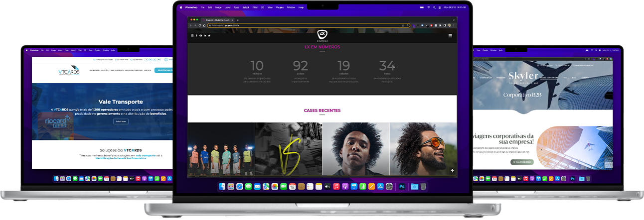Click the Grupo LX shield logo
The width and height of the screenshot is (644, 220).
(x=322, y=34)
